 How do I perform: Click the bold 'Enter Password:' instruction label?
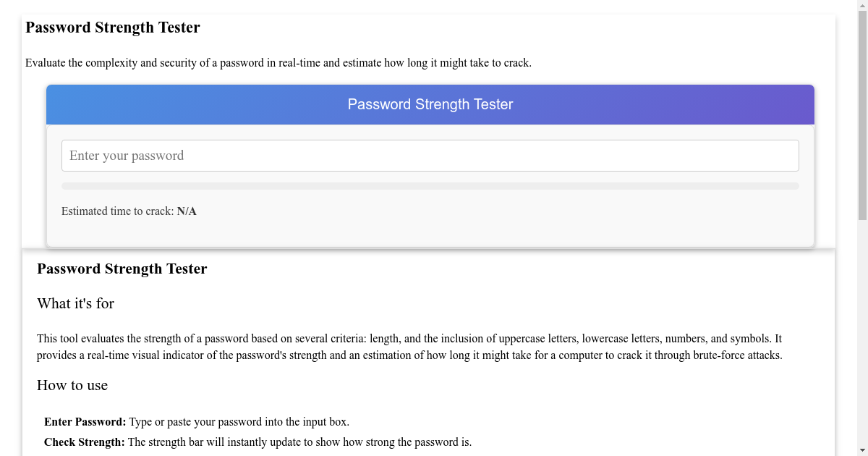point(85,421)
